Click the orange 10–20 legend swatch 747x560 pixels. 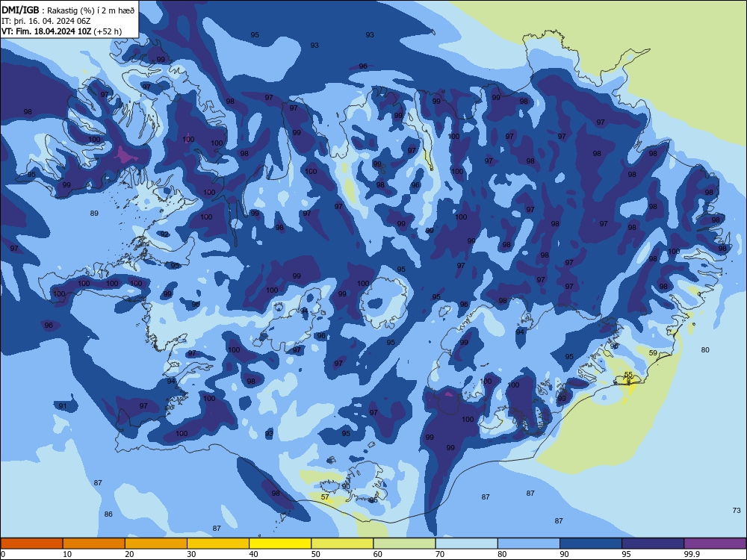pyautogui.click(x=94, y=544)
